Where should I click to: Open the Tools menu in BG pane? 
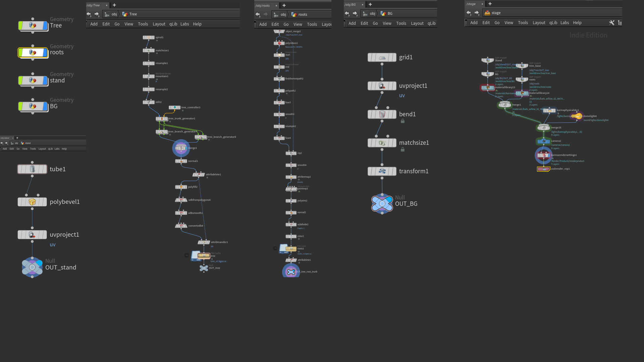tap(401, 23)
